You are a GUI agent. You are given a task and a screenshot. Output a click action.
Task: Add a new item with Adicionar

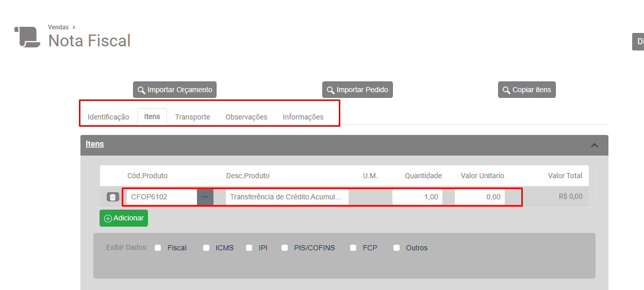124,218
